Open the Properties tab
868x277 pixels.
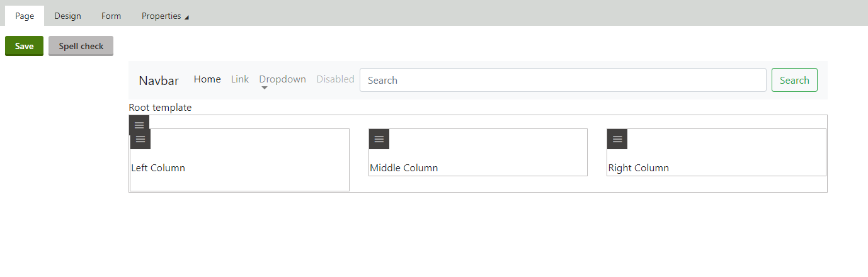point(161,16)
